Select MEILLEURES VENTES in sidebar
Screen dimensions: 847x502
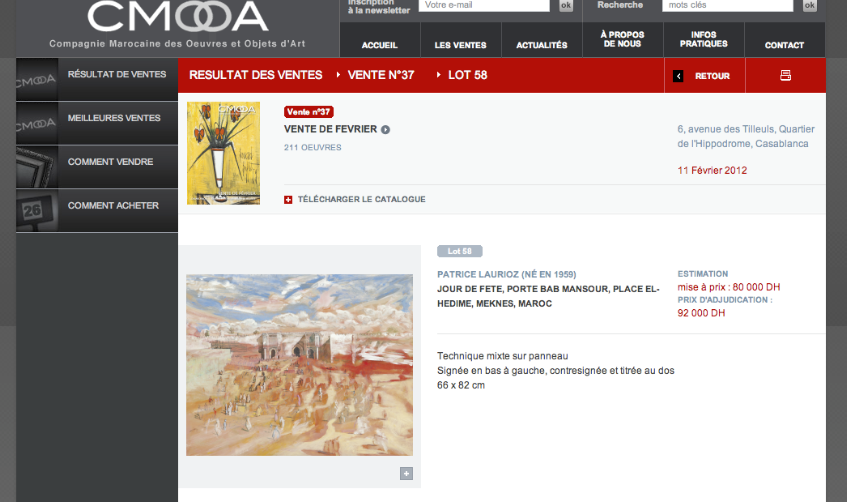[x=114, y=118]
